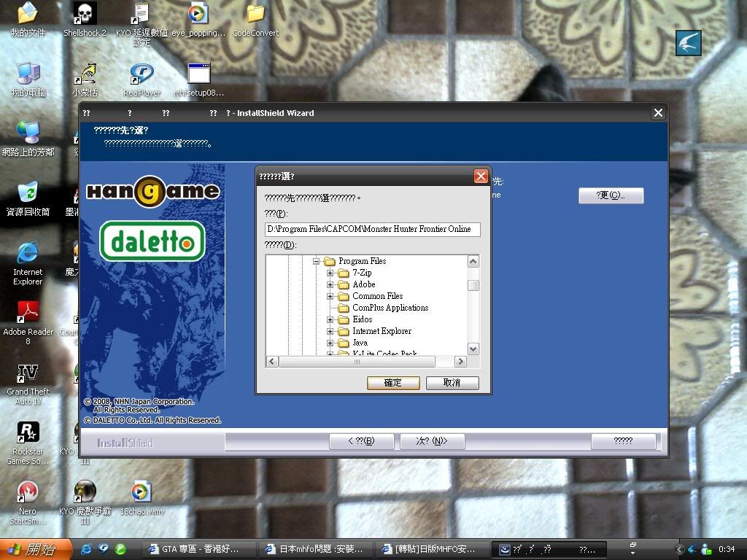Screen dimensions: 747x560
Task: Click the back (B) wizard button
Action: click(362, 441)
